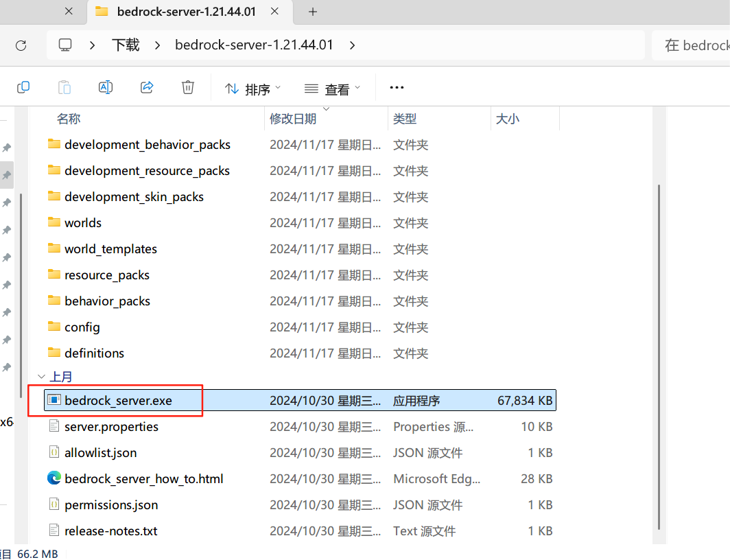Open bedrock_server_how_to.html Edge file
Image resolution: width=730 pixels, height=560 pixels.
[x=143, y=479]
